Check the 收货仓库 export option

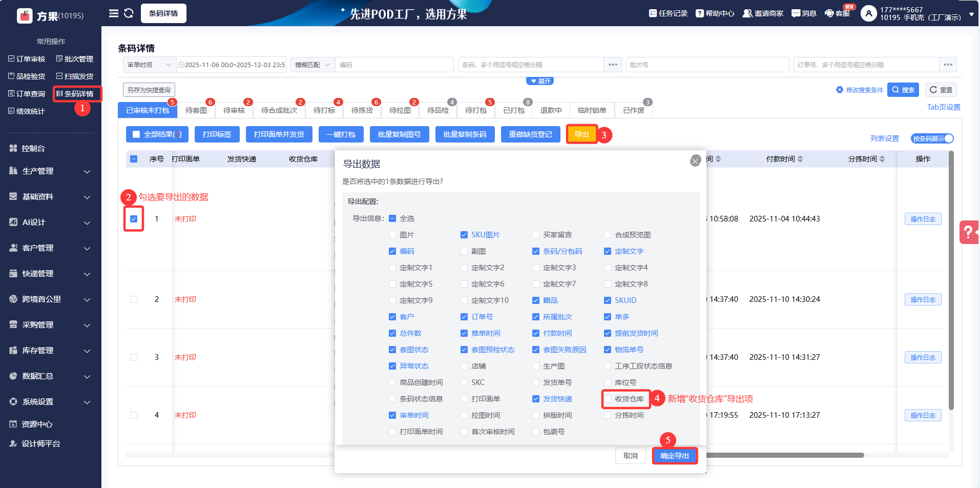(x=608, y=399)
